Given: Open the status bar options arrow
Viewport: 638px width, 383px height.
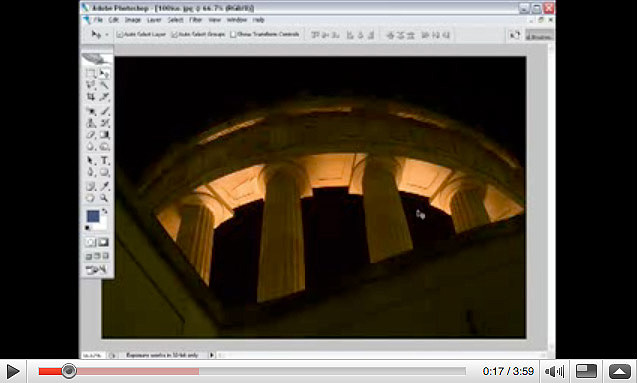Looking at the screenshot, I should pos(212,355).
